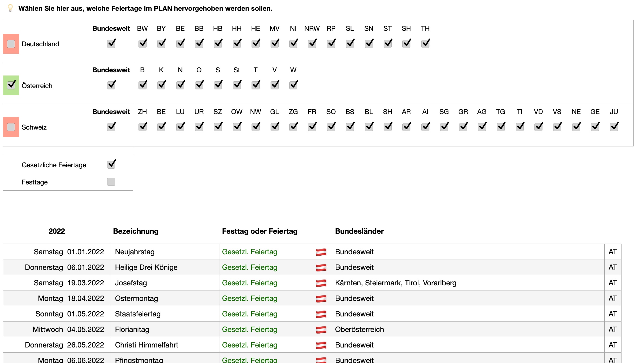Click Austrian flag in Neujahrstag row
Viewport: 644px width, 363px height.
point(321,252)
